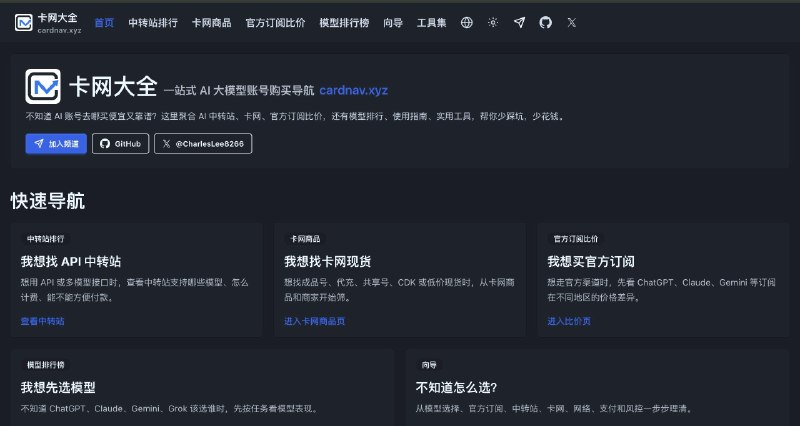Image resolution: width=800 pixels, height=426 pixels.
Task: Click the 我想买官方订阅 card title
Action: (591, 262)
